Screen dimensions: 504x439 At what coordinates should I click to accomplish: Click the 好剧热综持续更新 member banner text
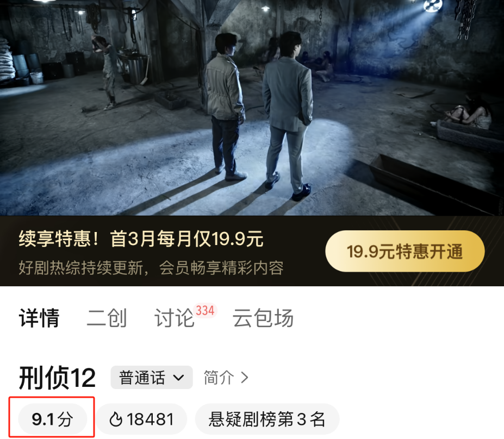pyautogui.click(x=151, y=268)
